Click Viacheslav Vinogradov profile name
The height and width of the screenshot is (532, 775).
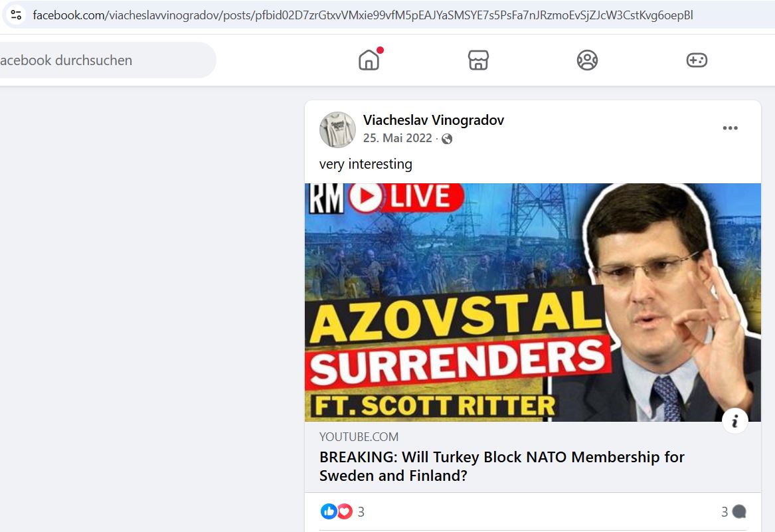(x=434, y=120)
